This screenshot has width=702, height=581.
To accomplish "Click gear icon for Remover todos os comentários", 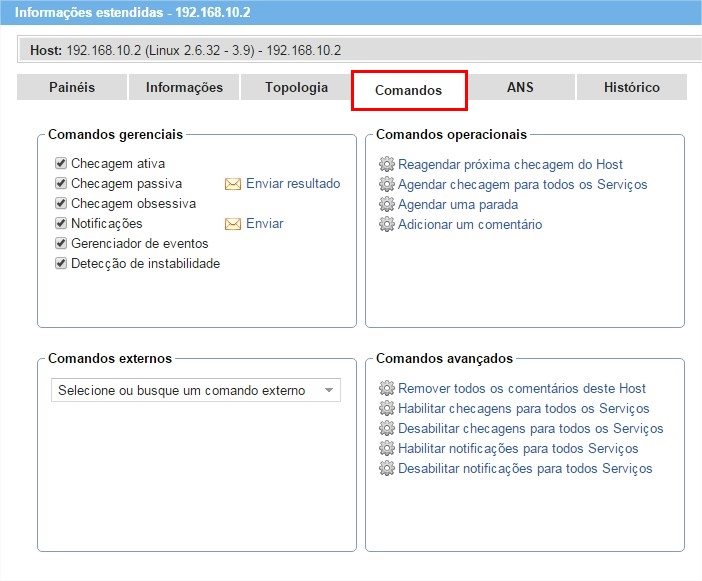I will 386,388.
